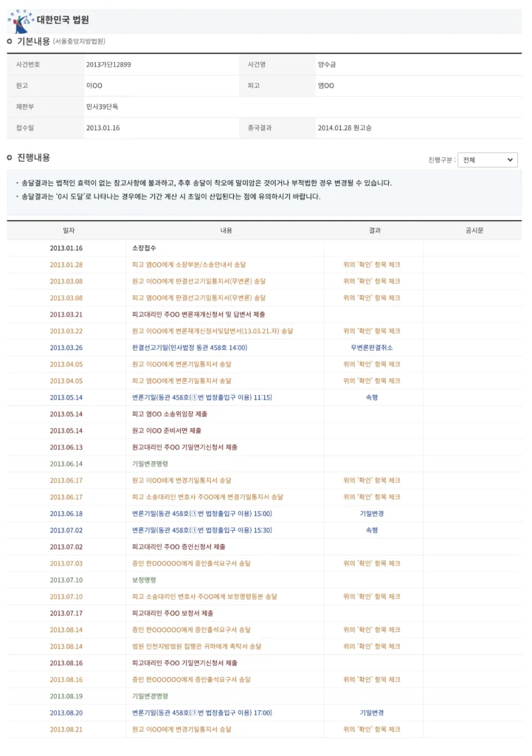Click 원고 이OO에게 변경기일통지서 송달 of 2013.06.17
Image resolution: width=532 pixels, height=756 pixels.
pyautogui.click(x=182, y=480)
